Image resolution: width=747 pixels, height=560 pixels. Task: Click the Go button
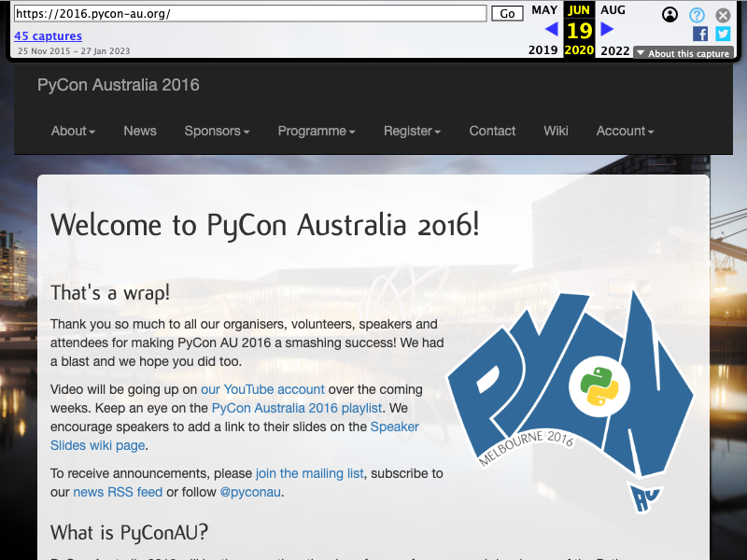tap(507, 13)
